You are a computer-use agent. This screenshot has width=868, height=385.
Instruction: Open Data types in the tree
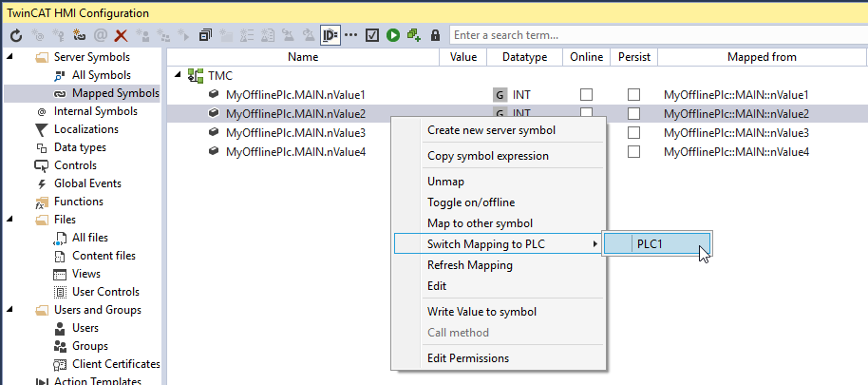pos(80,147)
